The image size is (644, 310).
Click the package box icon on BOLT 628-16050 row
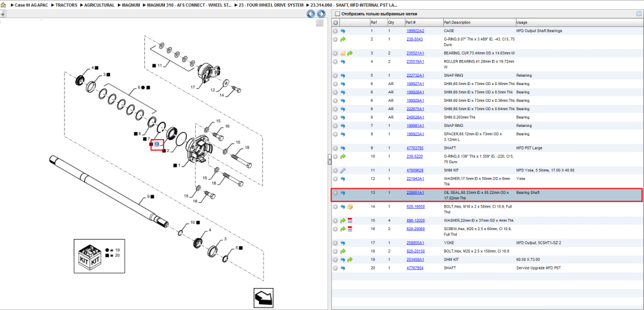(350, 207)
